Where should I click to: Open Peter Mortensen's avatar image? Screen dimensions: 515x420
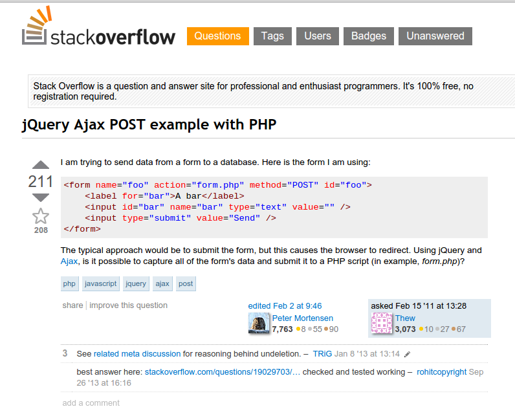[x=259, y=323]
